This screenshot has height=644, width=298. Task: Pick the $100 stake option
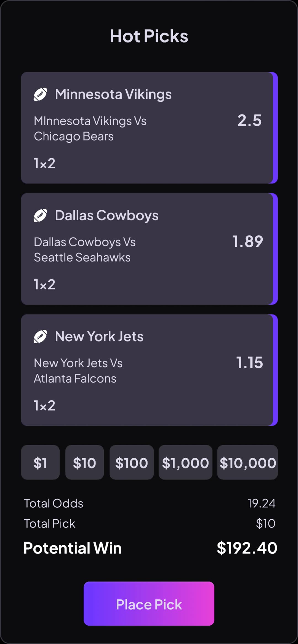point(132,462)
